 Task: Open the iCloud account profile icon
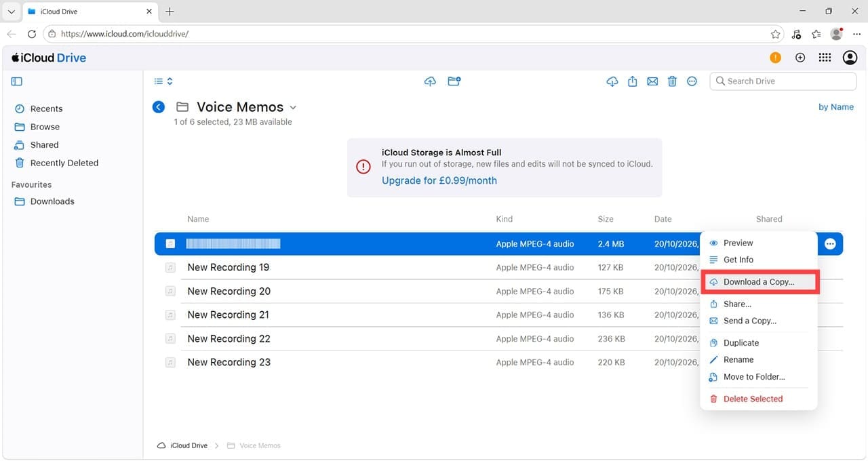click(850, 58)
